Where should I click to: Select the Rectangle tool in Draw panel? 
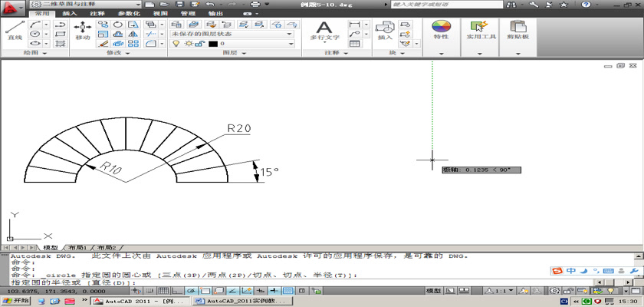coord(61,34)
